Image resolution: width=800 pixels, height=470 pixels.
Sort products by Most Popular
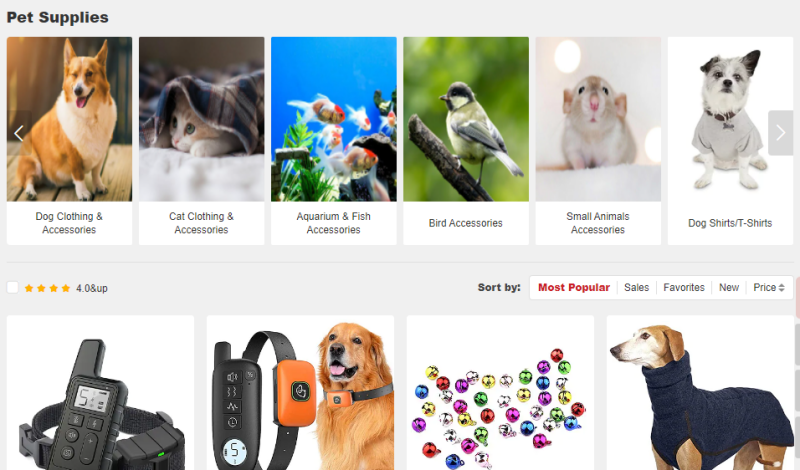[573, 287]
